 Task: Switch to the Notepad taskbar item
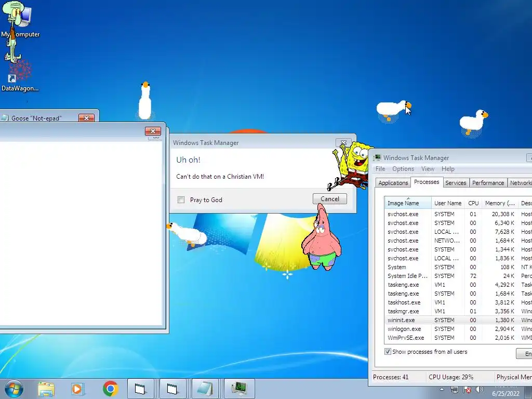pos(206,389)
